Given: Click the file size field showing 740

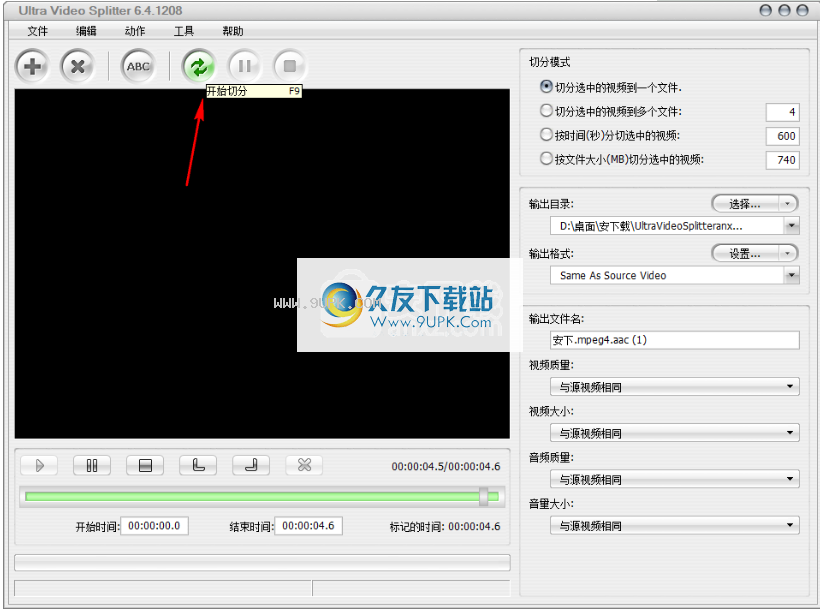Looking at the screenshot, I should click(x=782, y=160).
